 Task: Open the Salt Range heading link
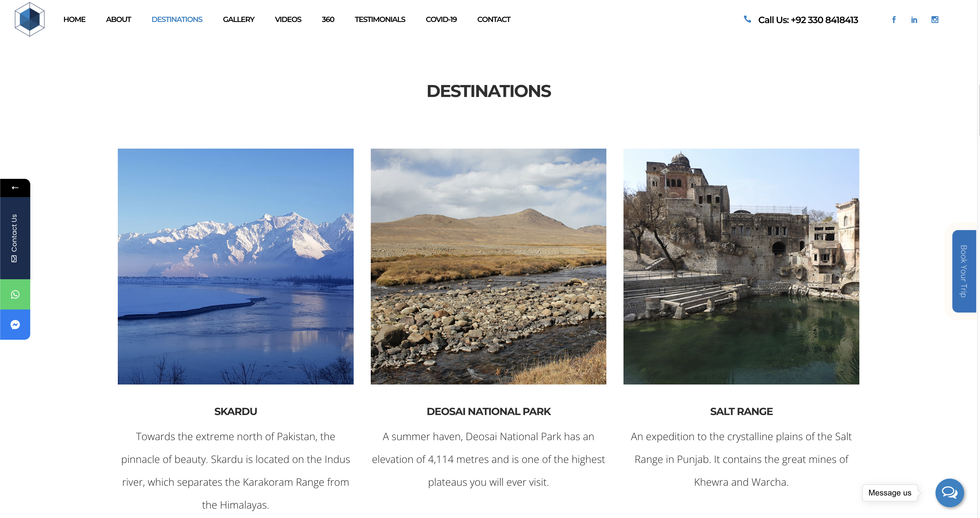pyautogui.click(x=741, y=411)
